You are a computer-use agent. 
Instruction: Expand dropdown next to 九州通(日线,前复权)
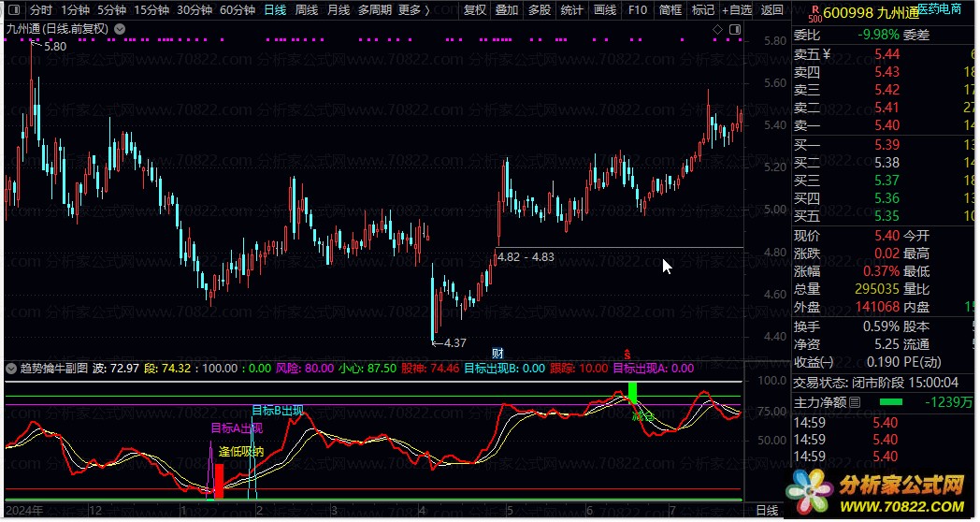[120, 29]
